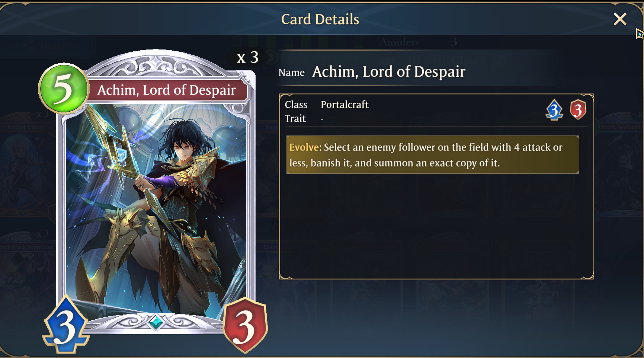
Task: Click the blue attack 3 icon on card
Action: tap(66, 325)
